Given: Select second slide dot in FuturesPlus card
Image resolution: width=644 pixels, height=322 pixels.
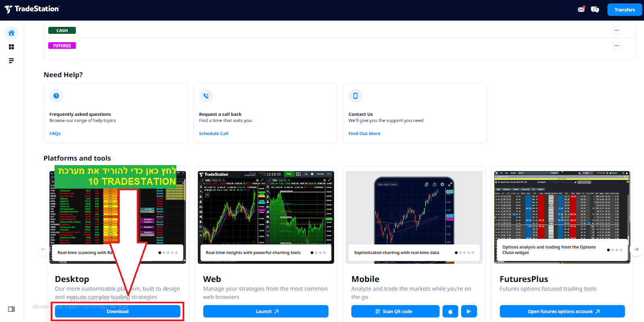Looking at the screenshot, I should [613, 250].
